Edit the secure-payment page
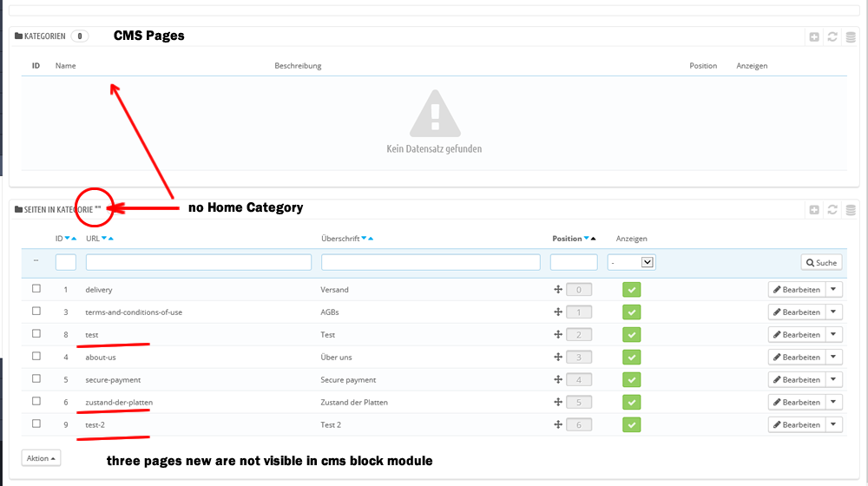868x486 pixels. tap(797, 380)
